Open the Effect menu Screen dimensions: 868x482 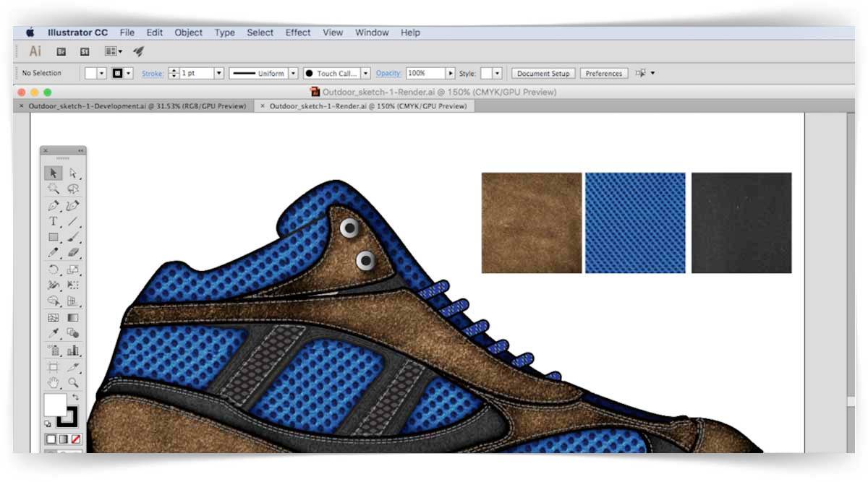point(297,33)
